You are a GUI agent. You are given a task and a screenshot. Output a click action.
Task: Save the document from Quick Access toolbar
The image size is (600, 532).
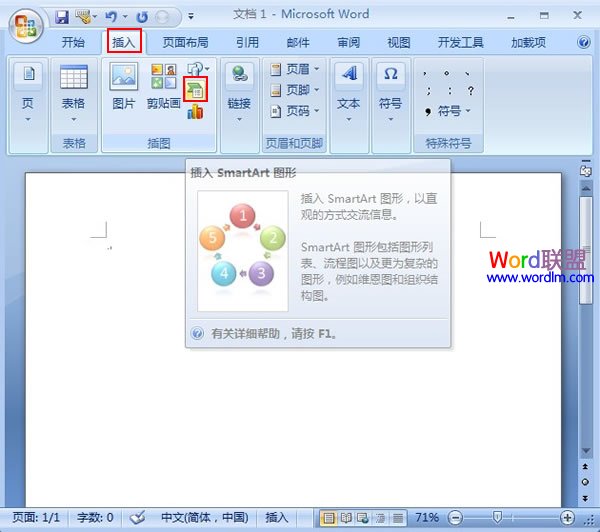(x=62, y=17)
